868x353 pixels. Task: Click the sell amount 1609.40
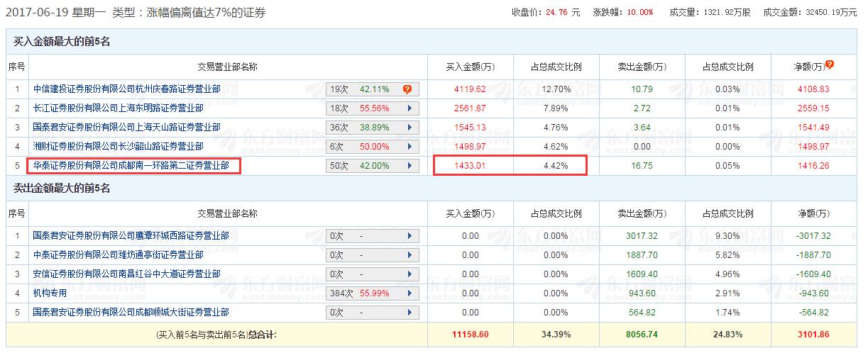(x=642, y=274)
